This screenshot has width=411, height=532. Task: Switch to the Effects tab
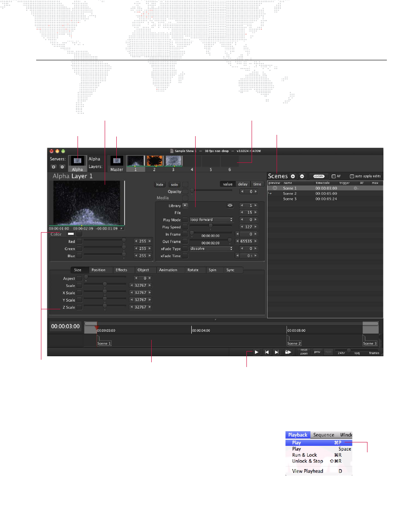122,270
